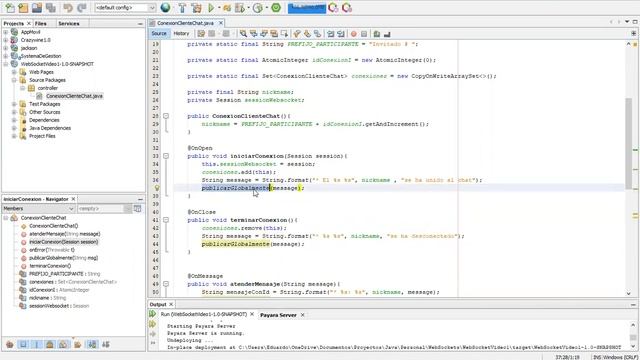Undo the last edit

coord(68,8)
